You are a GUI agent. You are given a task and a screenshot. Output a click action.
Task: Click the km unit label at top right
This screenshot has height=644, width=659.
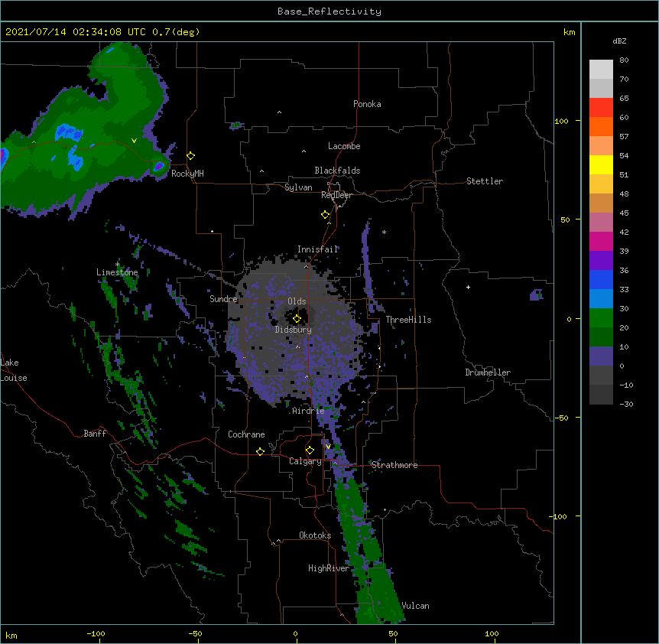(570, 32)
